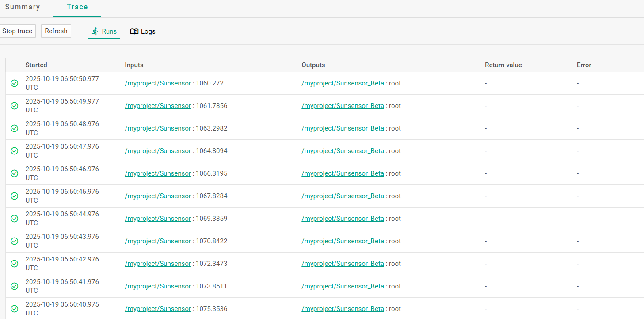Select the Trace tab

pyautogui.click(x=77, y=7)
